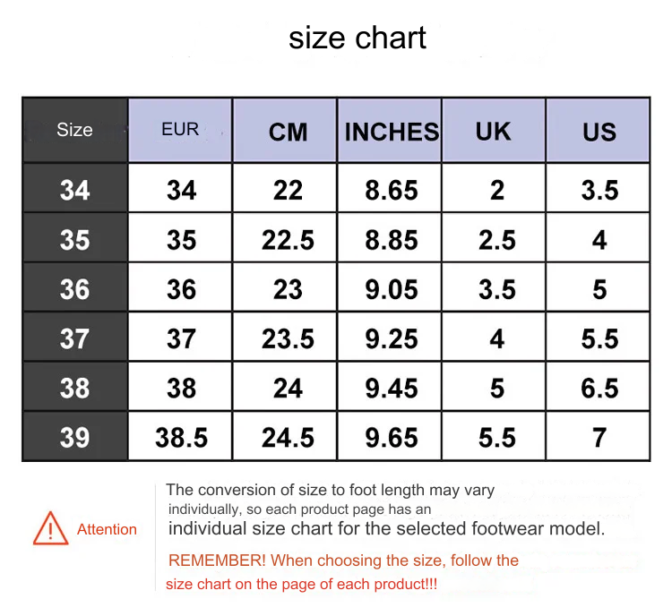Select the UK column header

[x=493, y=132]
